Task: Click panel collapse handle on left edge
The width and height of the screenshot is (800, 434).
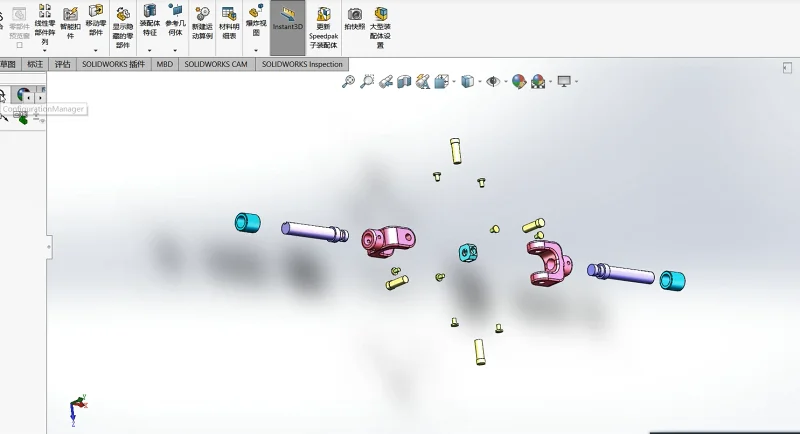Action: (x=49, y=247)
